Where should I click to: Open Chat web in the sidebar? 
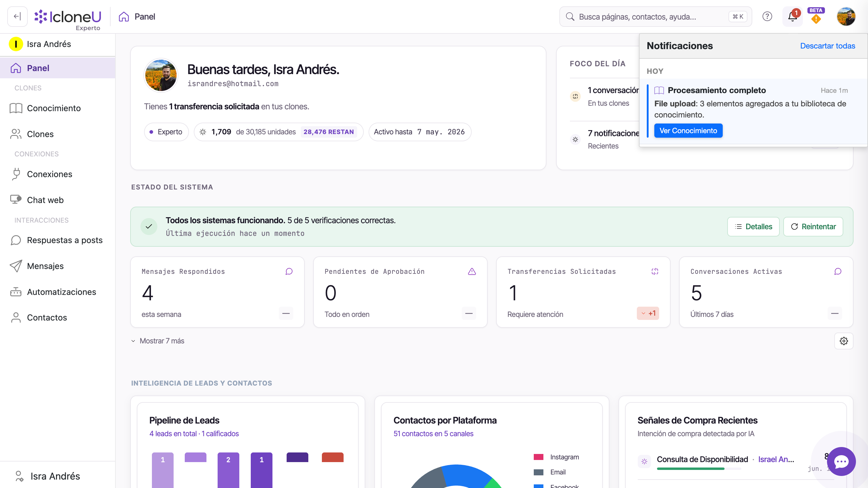coord(58,200)
